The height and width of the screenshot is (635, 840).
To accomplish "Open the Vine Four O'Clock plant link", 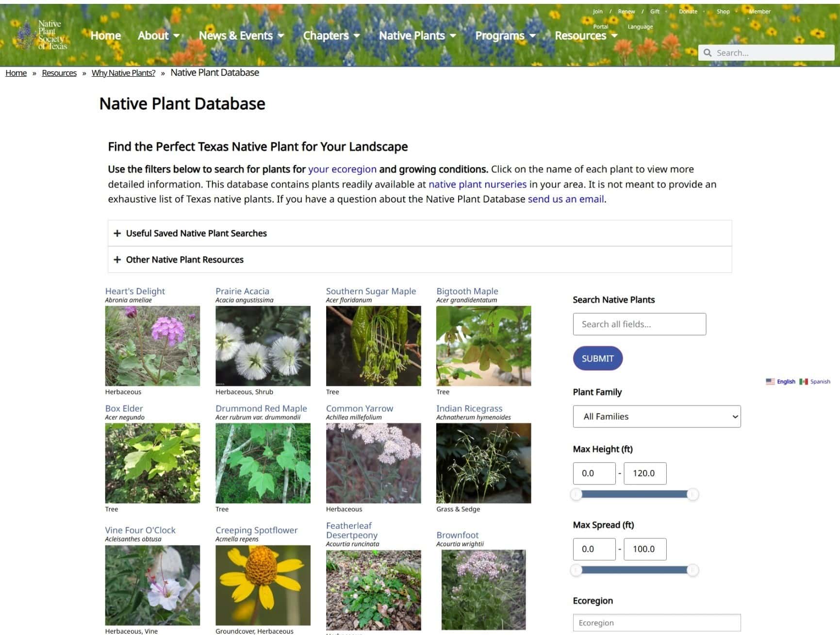I will click(140, 530).
